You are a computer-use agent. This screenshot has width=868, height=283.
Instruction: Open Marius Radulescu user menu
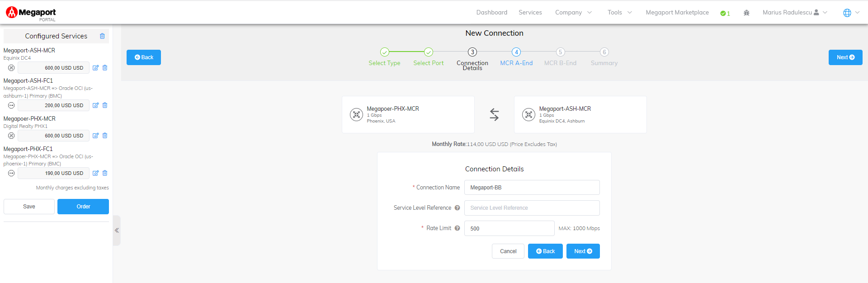click(794, 13)
